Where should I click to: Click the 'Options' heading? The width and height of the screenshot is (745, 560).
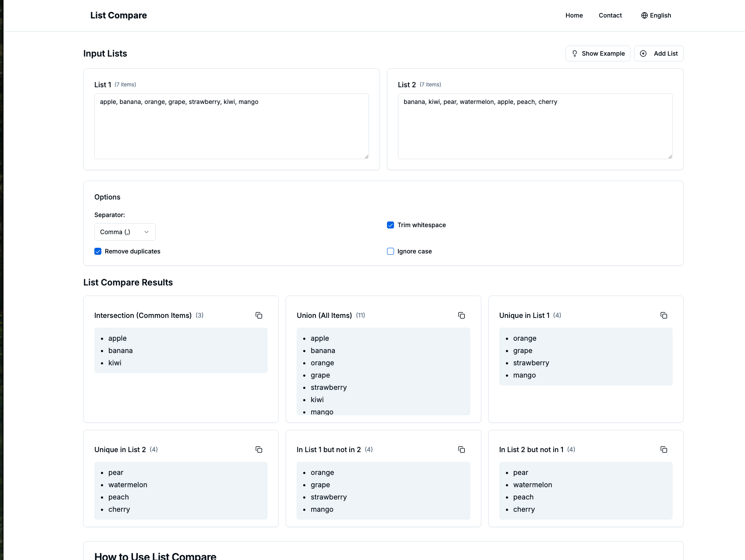107,197
